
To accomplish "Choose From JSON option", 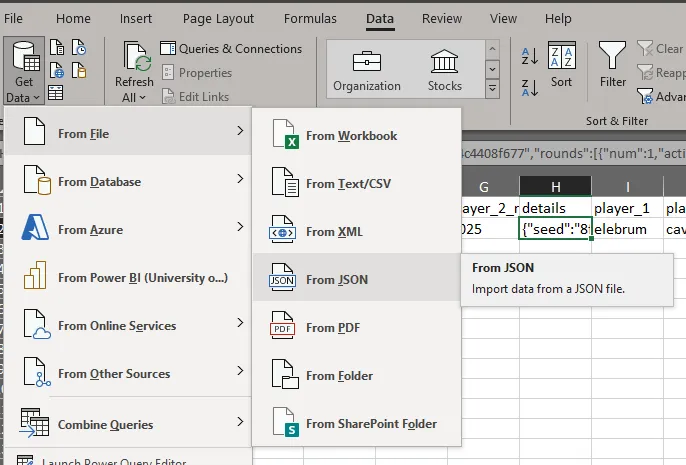I will tap(357, 277).
